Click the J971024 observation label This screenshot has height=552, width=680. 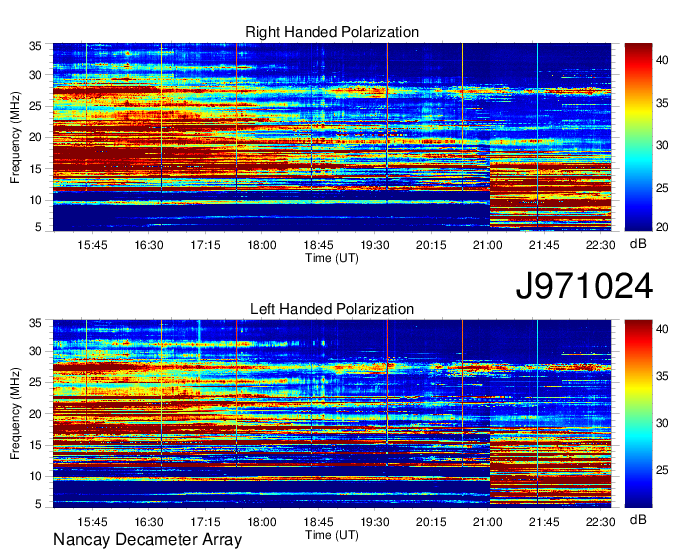(x=584, y=286)
